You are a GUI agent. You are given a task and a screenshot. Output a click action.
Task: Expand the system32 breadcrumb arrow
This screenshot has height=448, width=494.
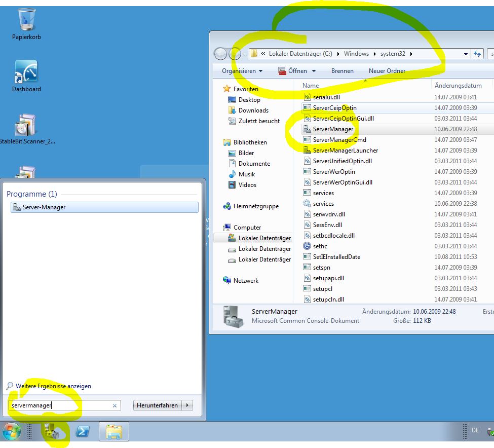[411, 54]
